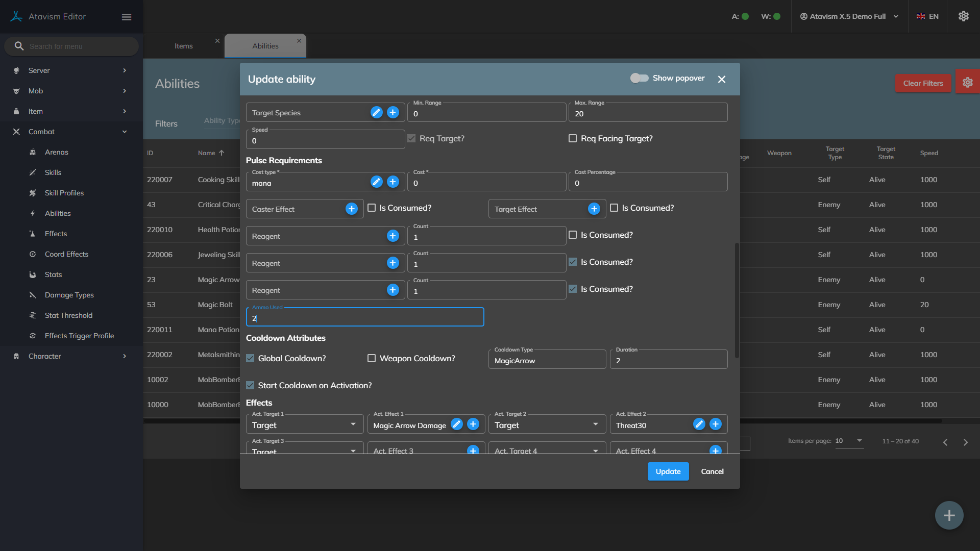980x551 pixels.
Task: Click the hamburger menu icon beside Atavism Editor
Action: tap(127, 17)
